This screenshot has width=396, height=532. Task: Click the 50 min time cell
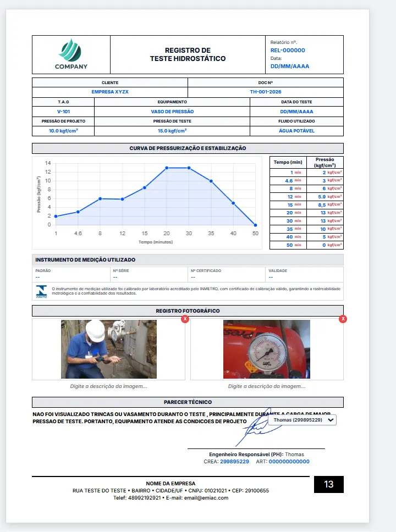[x=288, y=245]
